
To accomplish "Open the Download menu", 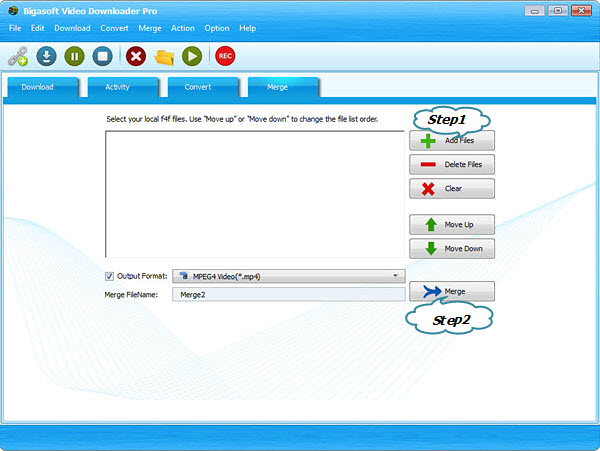I will point(72,28).
